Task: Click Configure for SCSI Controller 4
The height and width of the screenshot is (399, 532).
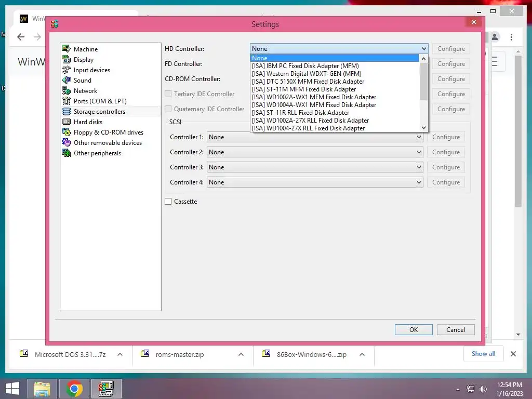Action: [x=446, y=182]
